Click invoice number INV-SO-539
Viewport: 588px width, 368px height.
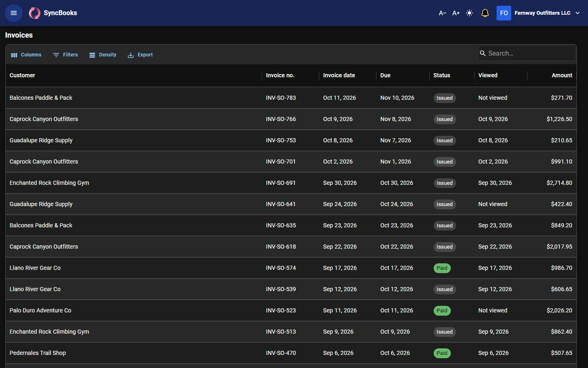click(x=281, y=289)
